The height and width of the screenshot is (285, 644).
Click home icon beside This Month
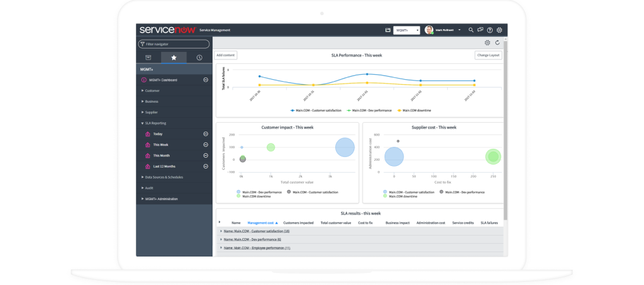pyautogui.click(x=147, y=155)
